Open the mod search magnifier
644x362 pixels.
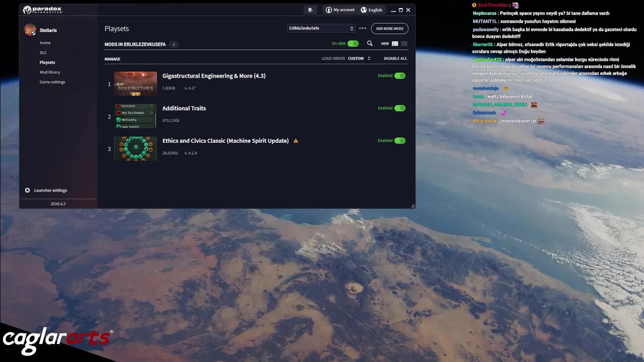(370, 44)
